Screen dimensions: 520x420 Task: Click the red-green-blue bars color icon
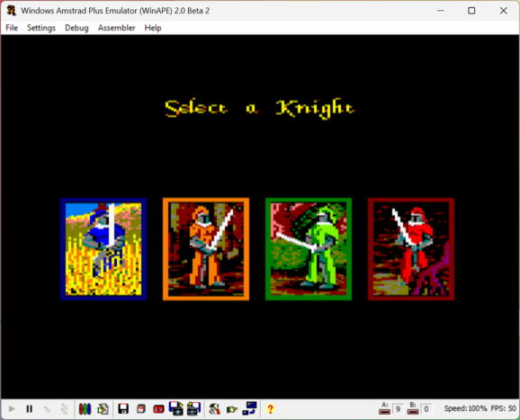coord(85,409)
